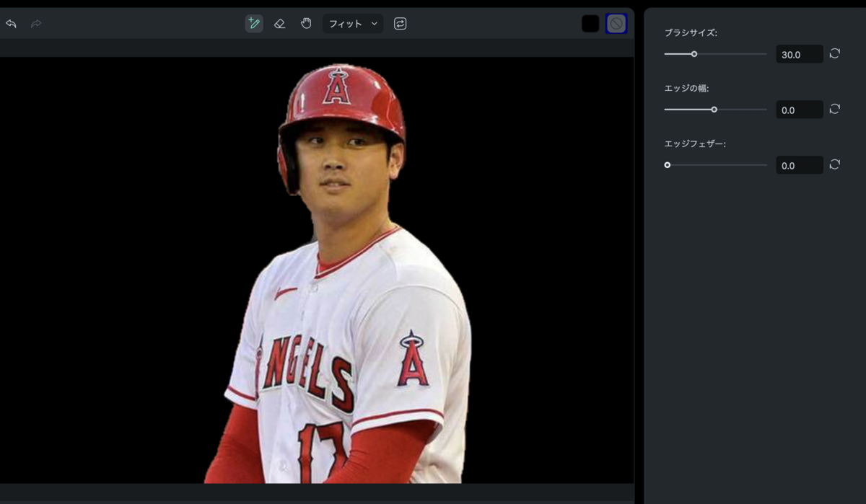The width and height of the screenshot is (866, 504).
Task: Click the swap/invert preview icon
Action: click(400, 24)
